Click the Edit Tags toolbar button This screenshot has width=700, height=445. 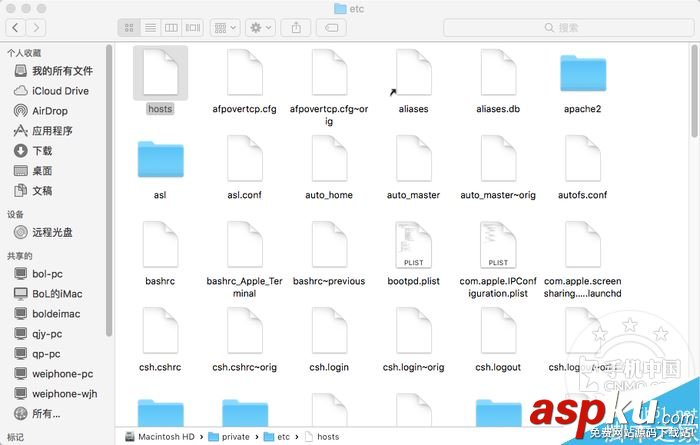331,28
